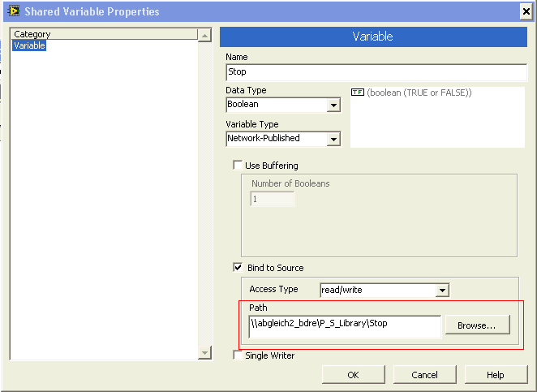
Task: Click the Cancel button
Action: (x=424, y=375)
